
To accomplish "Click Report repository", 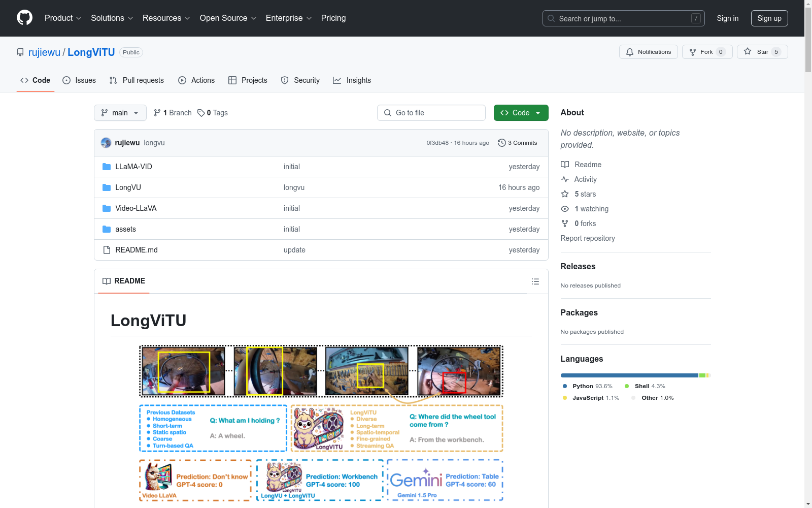I will coord(588,238).
